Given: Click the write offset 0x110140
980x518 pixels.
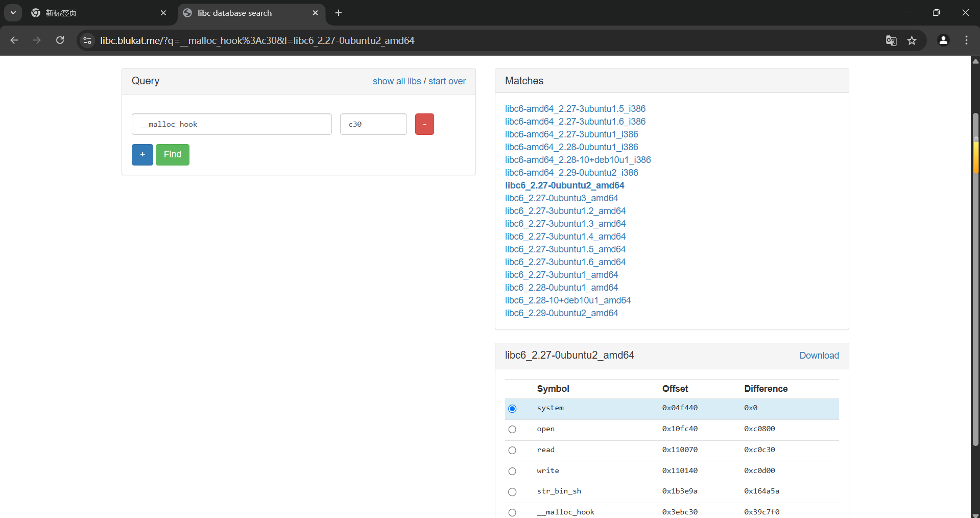Looking at the screenshot, I should (680, 471).
